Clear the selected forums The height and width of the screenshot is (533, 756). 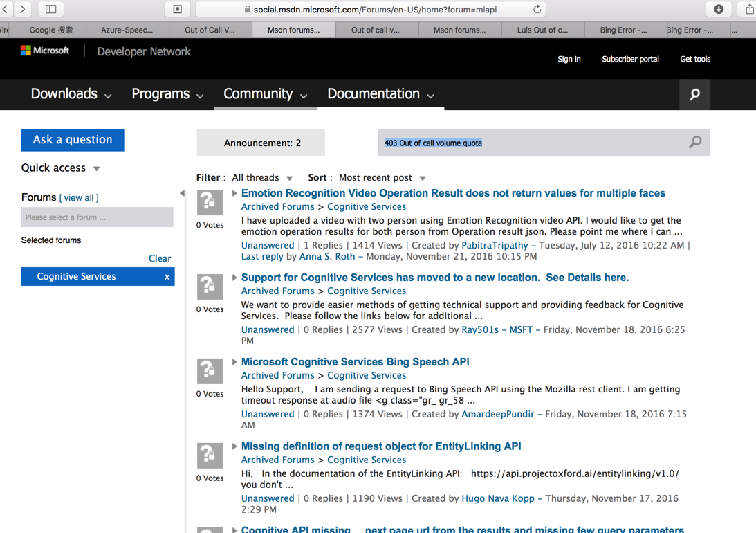160,259
